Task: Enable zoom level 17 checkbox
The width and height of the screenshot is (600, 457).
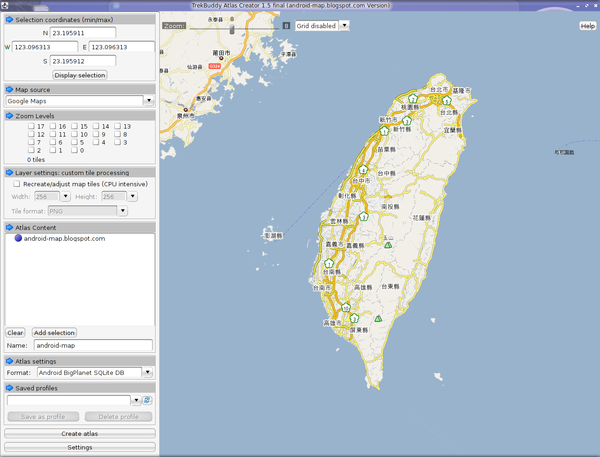Action: pyautogui.click(x=31, y=126)
